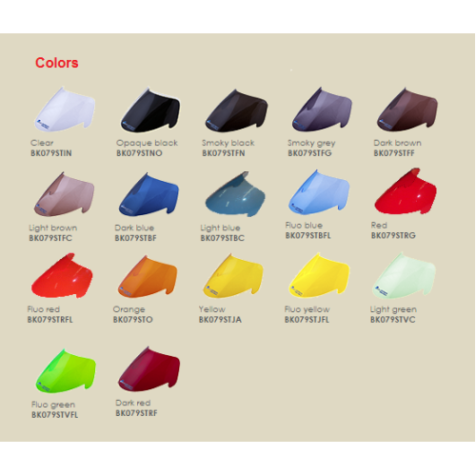The image size is (476, 476).
Task: Pick the Fluo red windscreen image
Action: (62, 275)
